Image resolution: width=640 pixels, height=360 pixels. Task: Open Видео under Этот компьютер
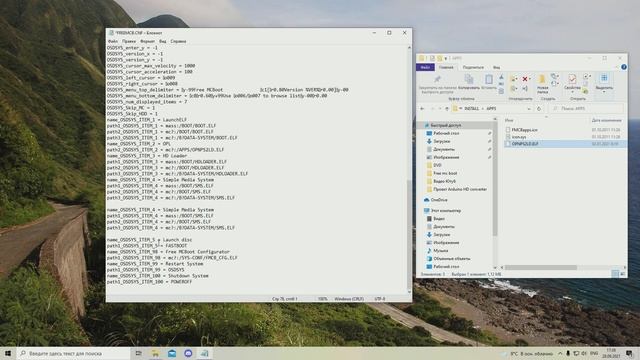coord(439,219)
